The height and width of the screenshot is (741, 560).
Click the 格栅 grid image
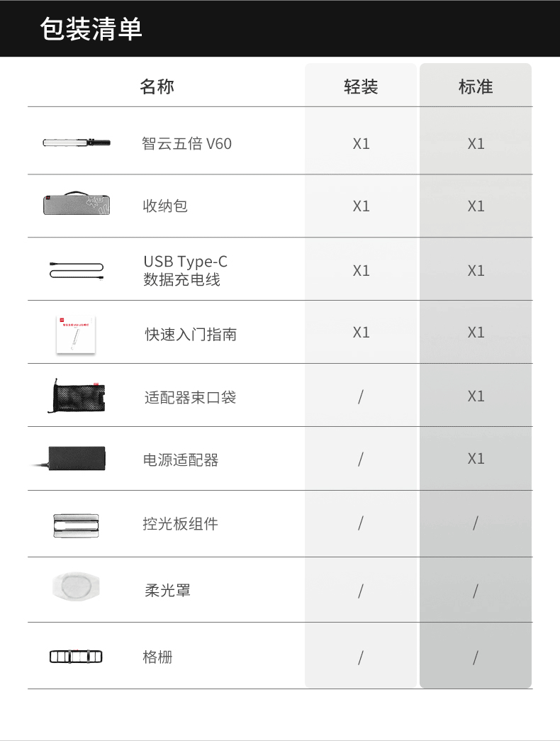coord(76,657)
